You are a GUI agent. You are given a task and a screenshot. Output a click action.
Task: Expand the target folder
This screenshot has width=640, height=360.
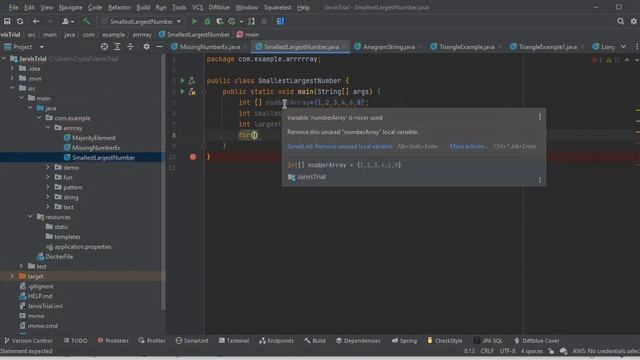[13, 276]
